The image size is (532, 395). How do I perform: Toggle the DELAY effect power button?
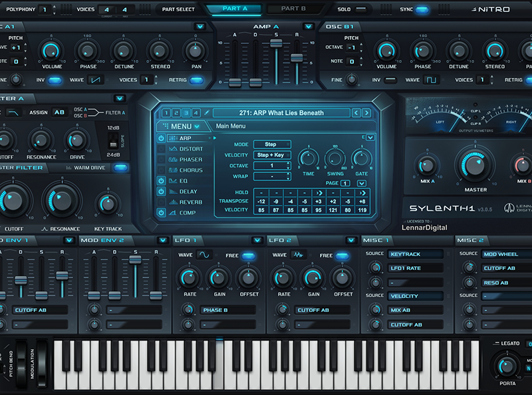(x=161, y=192)
